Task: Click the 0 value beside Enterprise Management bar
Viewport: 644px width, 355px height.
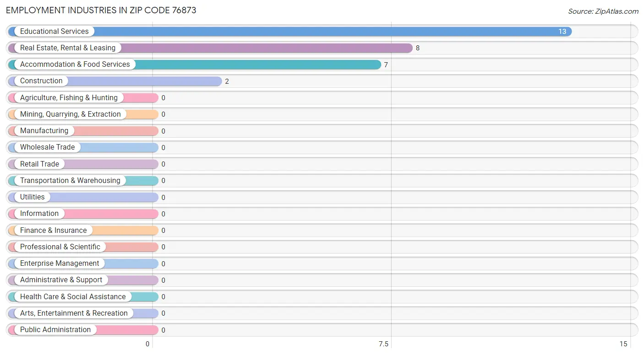Action: 163,264
